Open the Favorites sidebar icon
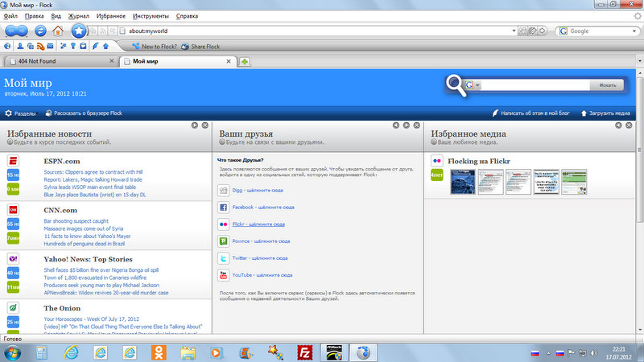 click(64, 47)
